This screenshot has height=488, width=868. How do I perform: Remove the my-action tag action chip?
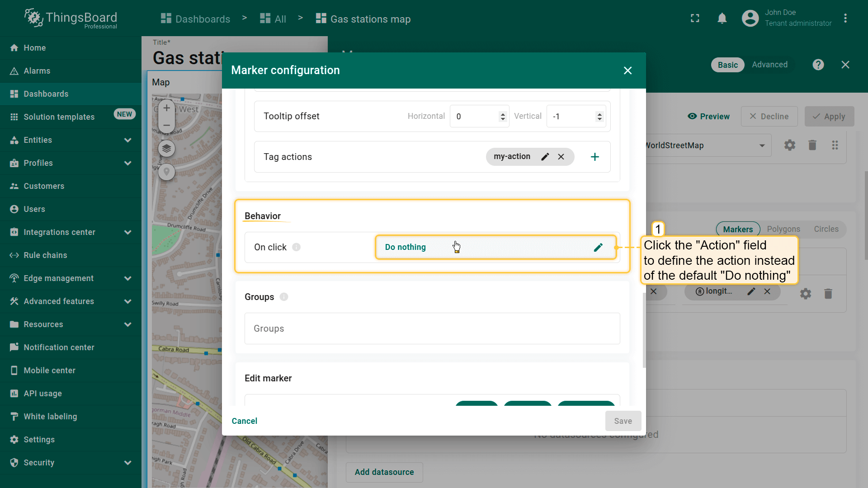click(x=561, y=157)
